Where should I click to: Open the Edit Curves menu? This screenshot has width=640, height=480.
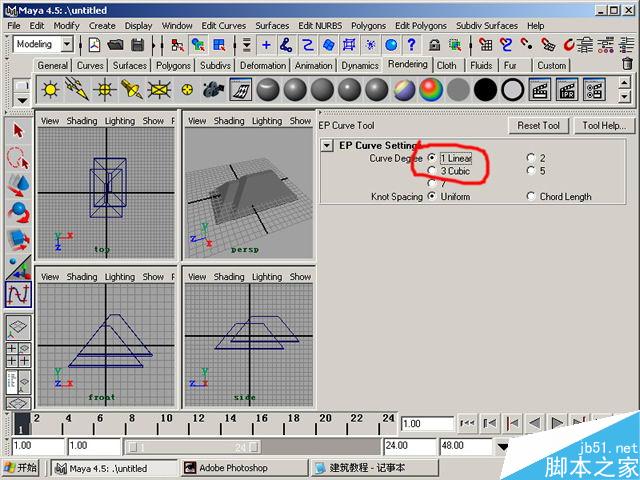[224, 26]
